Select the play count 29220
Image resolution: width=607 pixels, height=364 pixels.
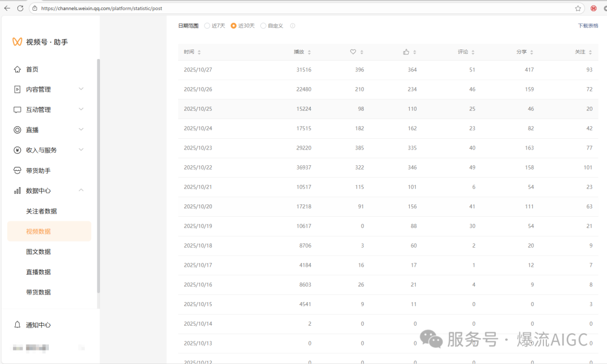(304, 148)
